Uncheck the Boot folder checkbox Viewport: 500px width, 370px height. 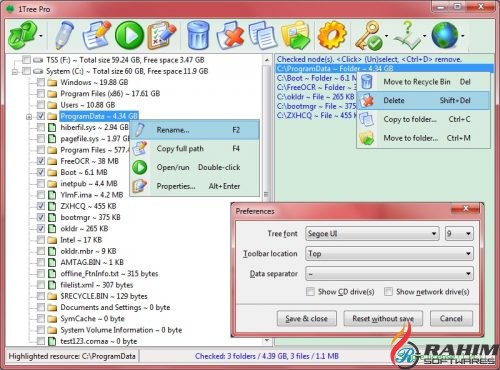tap(41, 172)
